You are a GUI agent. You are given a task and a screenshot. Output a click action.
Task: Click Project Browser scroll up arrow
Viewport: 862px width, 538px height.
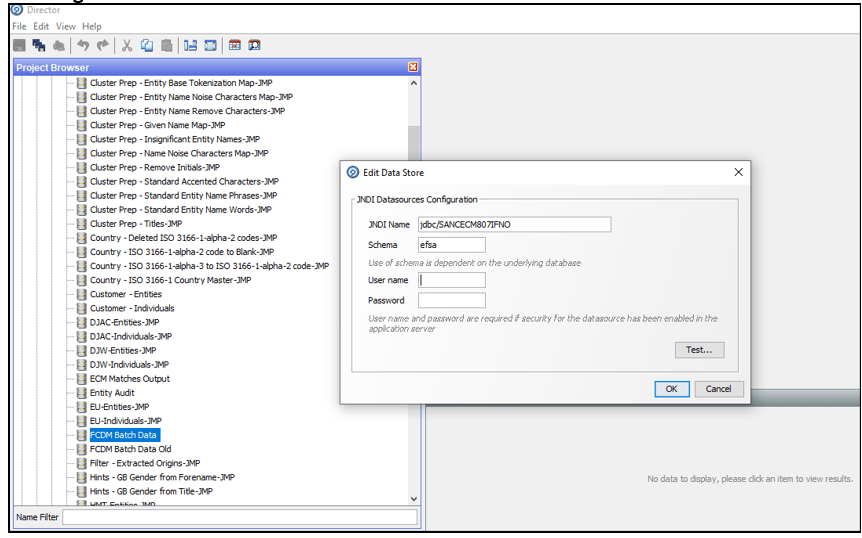coord(414,83)
